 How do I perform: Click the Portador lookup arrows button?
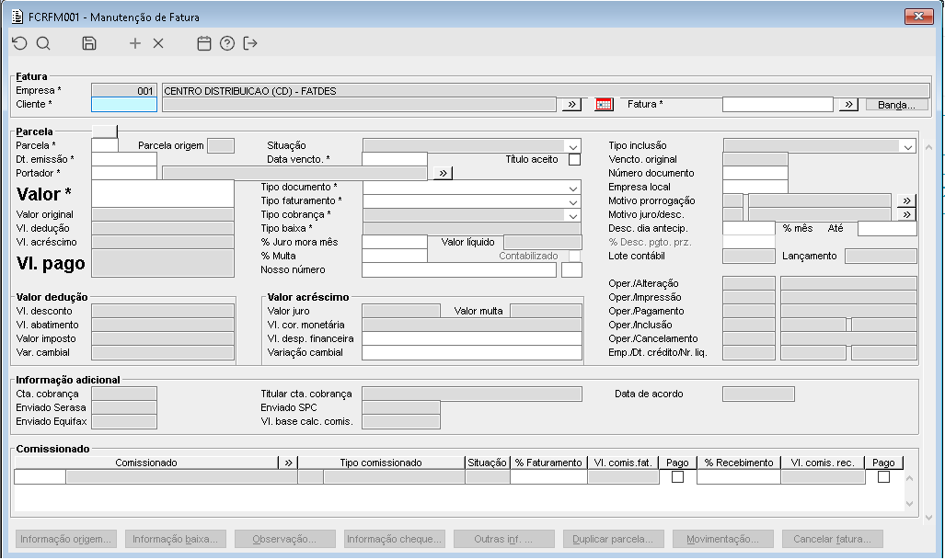coord(443,173)
